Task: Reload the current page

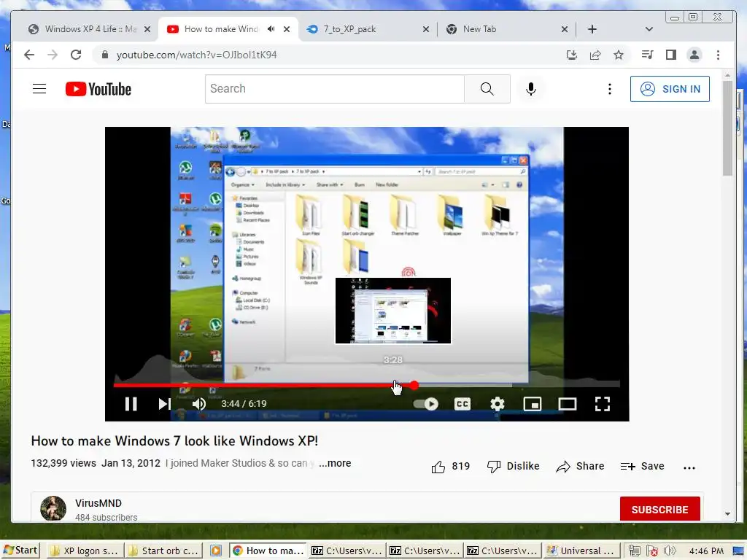Action: [76, 55]
